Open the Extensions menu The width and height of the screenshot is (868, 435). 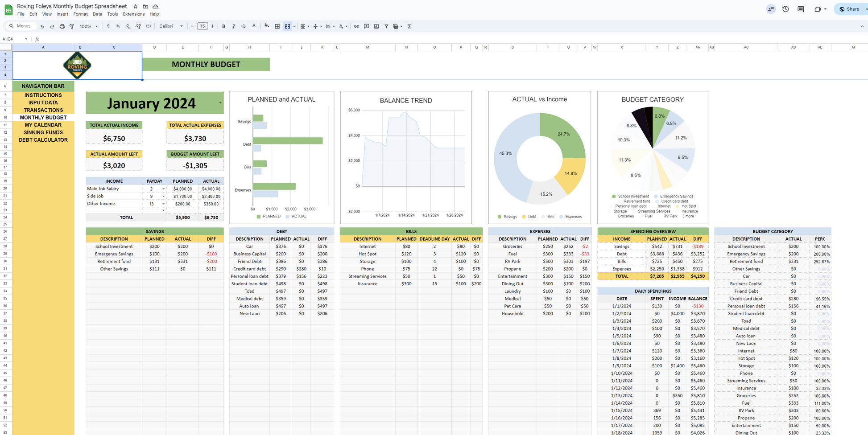point(133,14)
